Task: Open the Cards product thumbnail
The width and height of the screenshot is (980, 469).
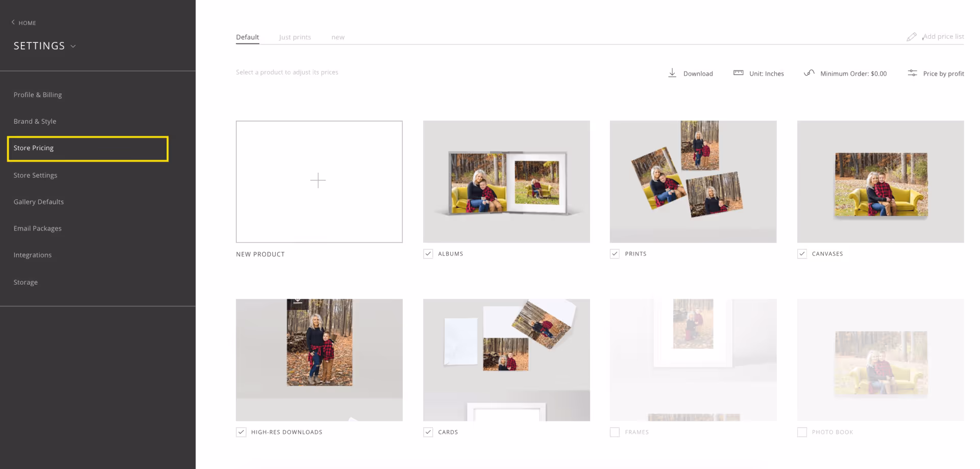Action: [x=506, y=360]
